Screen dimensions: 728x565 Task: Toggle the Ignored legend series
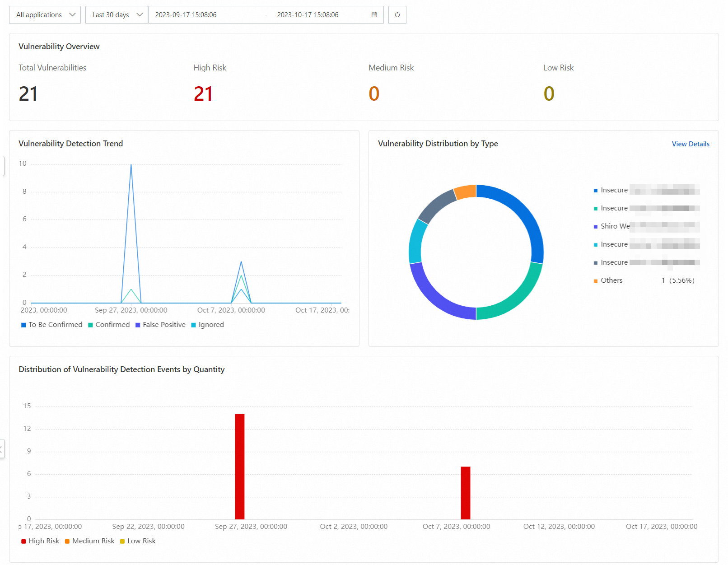point(207,325)
